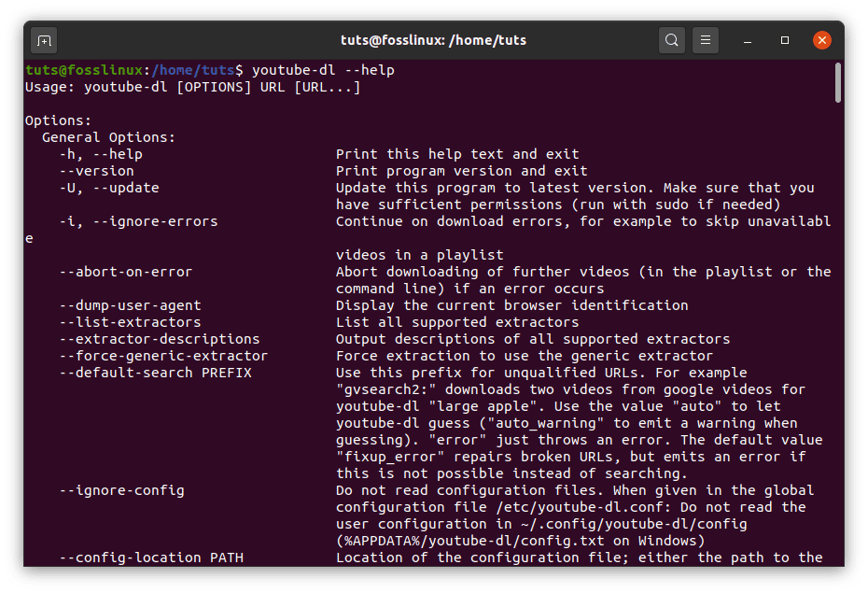Viewport: 868px width, 593px height.
Task: Click the --extractor-descriptions option
Action: 160,339
